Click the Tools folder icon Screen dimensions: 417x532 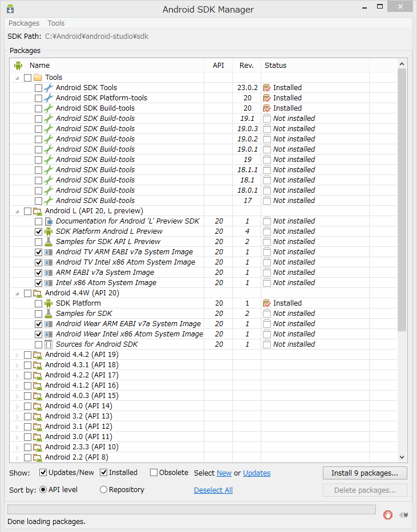(38, 78)
